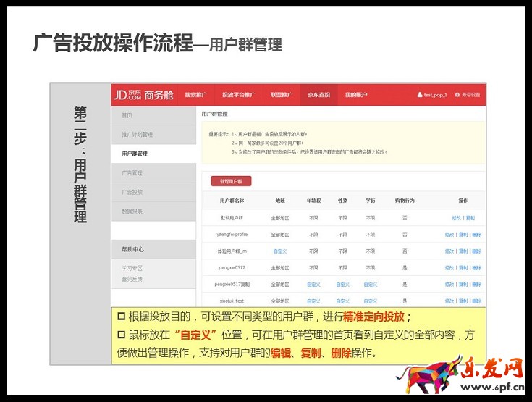Select the 联盟推广 tab
The image size is (532, 402).
coord(281,95)
